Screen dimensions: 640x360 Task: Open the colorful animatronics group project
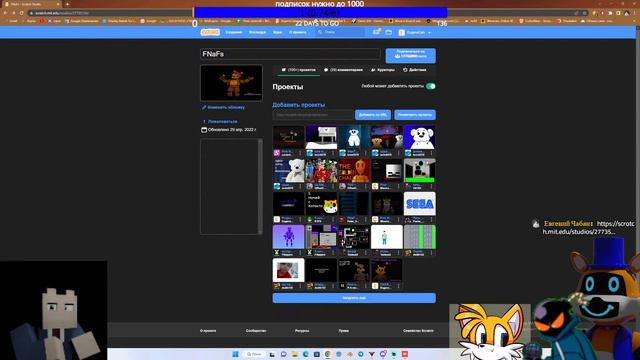click(321, 170)
